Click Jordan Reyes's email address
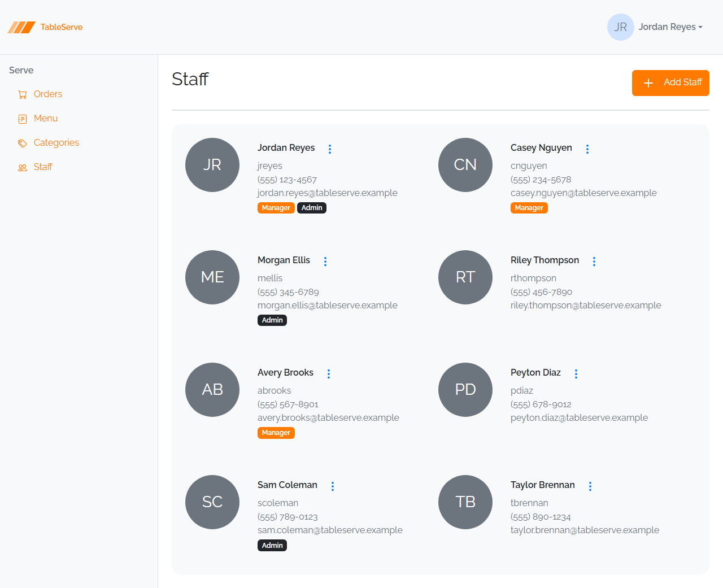This screenshot has height=588, width=723. 328,193
